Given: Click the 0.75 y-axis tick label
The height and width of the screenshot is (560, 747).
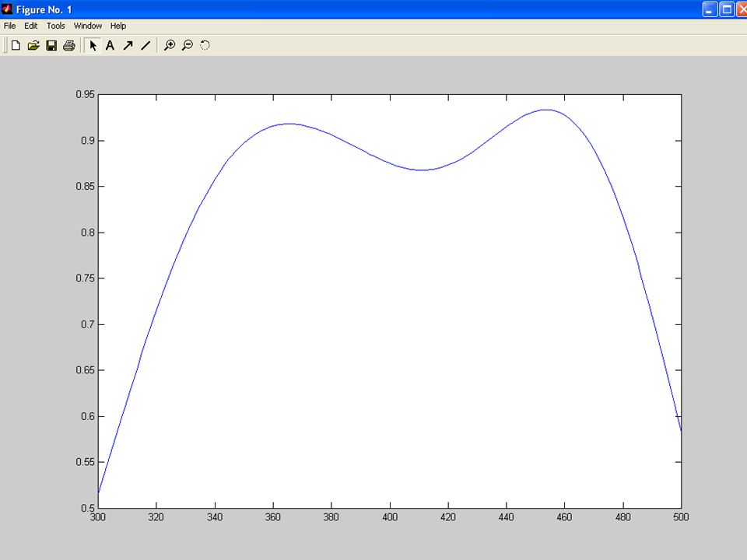Looking at the screenshot, I should [86, 278].
